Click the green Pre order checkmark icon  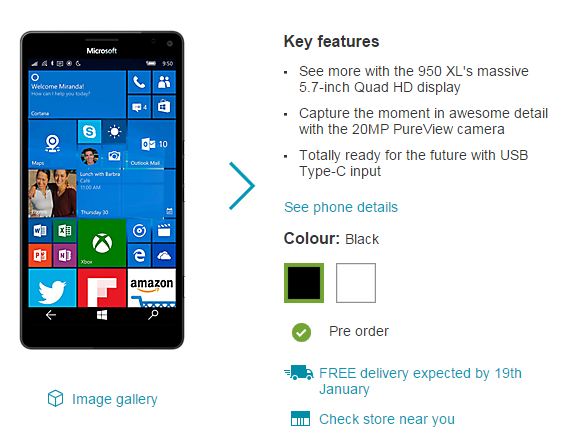point(301,332)
